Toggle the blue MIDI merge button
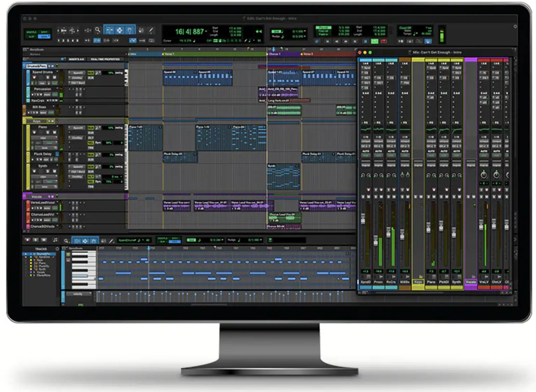 (x=428, y=41)
